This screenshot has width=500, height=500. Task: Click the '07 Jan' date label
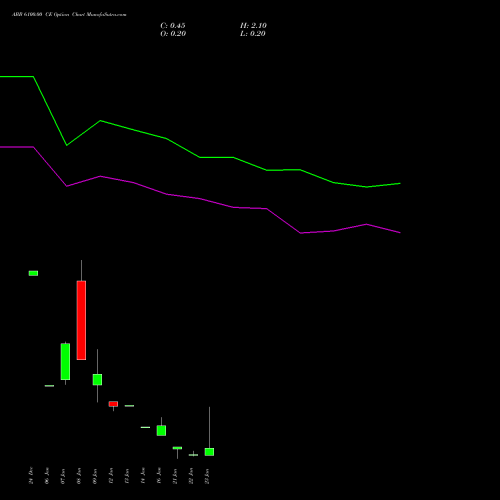point(63,476)
